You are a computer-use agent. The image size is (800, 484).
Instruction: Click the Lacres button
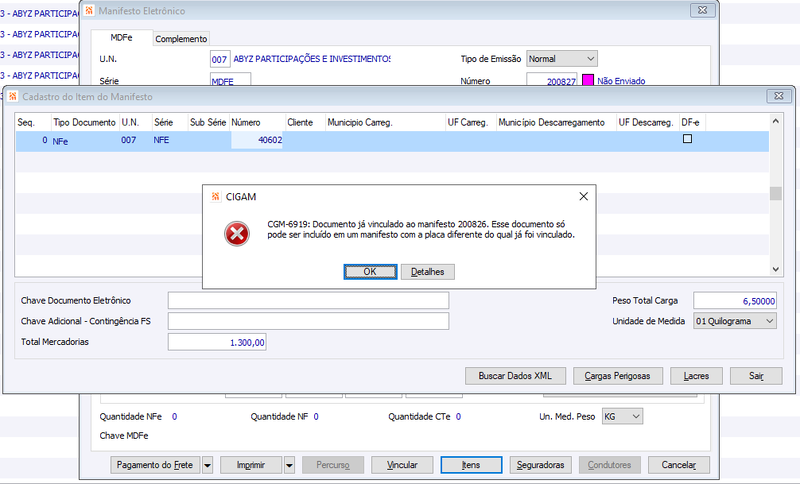[696, 376]
